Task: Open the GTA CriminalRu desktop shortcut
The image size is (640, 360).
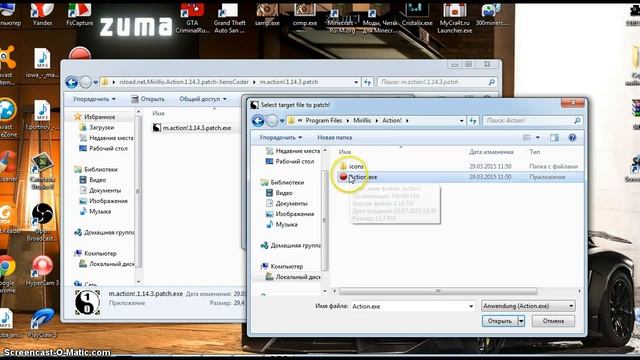Action: pyautogui.click(x=192, y=17)
